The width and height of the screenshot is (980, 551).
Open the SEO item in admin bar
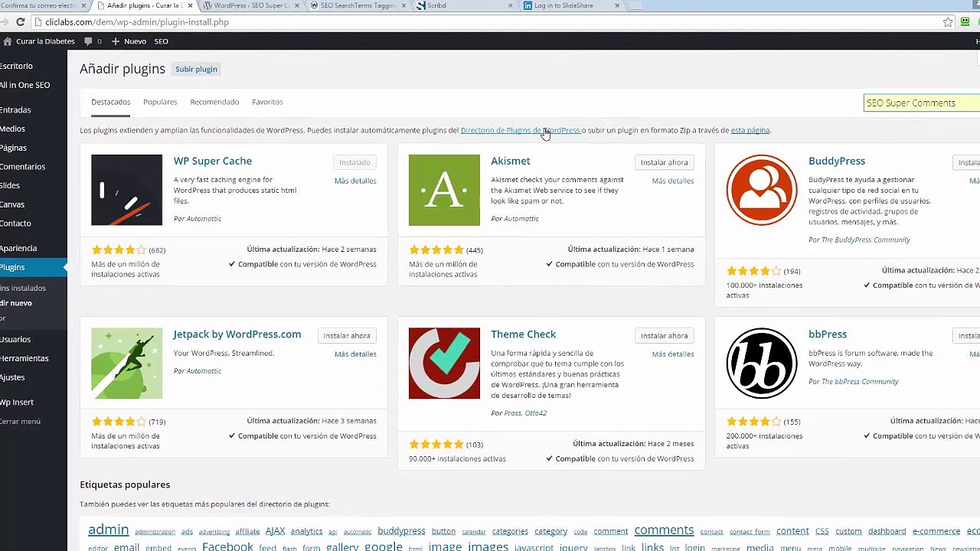tap(161, 41)
